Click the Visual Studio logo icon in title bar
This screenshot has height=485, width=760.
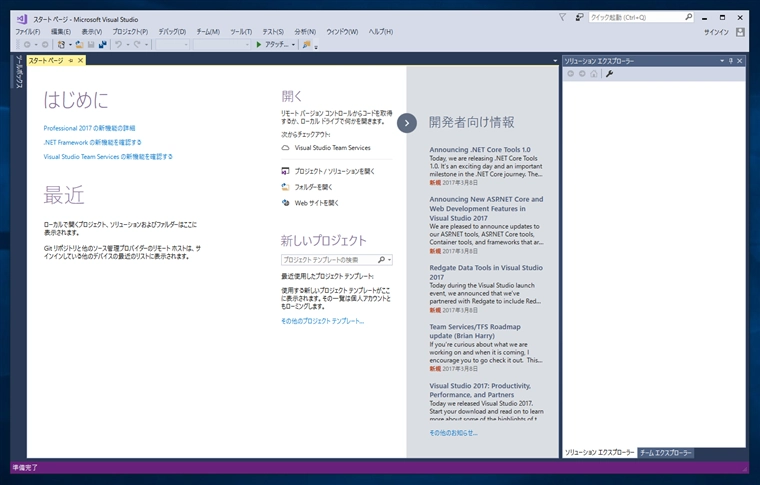pos(21,19)
